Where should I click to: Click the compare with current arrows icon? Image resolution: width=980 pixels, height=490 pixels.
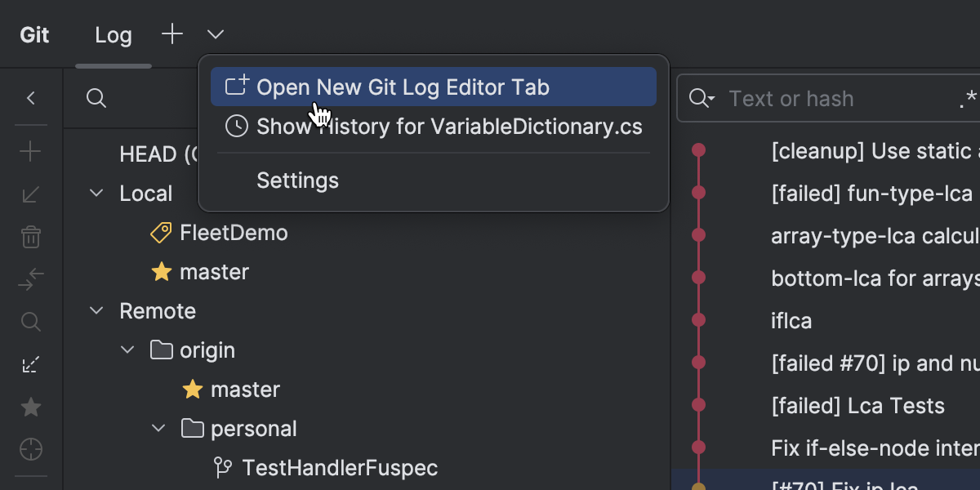pyautogui.click(x=31, y=279)
